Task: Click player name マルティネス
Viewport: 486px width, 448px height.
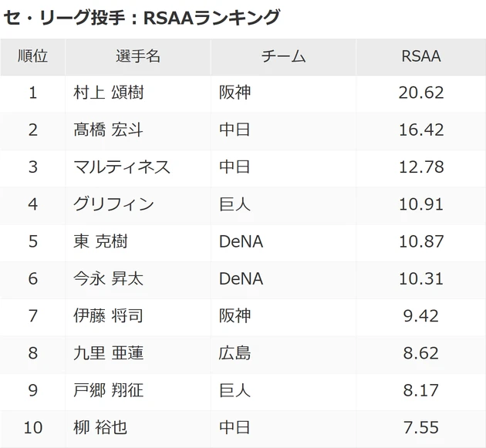Action: 122,167
